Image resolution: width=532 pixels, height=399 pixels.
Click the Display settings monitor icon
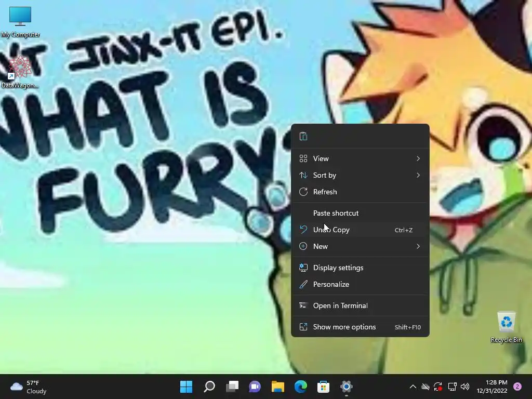click(x=303, y=268)
